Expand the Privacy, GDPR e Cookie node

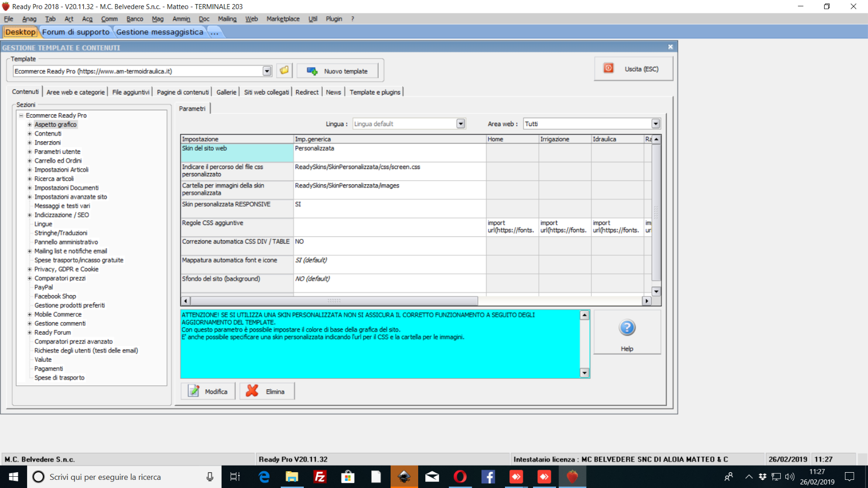click(30, 270)
